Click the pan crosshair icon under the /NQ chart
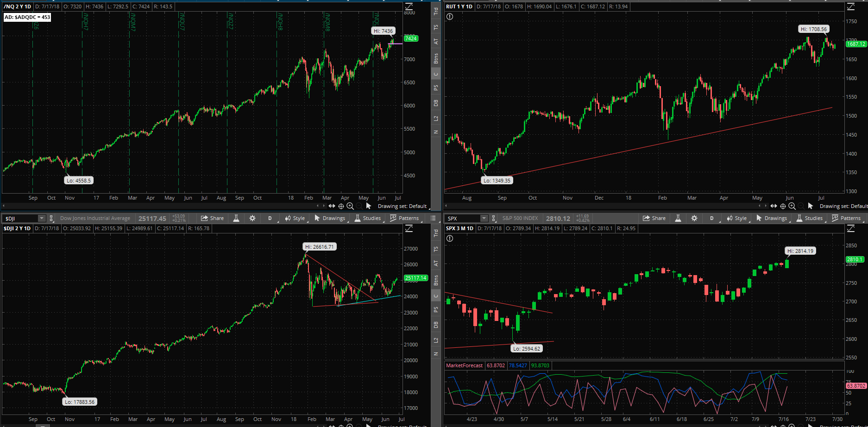This screenshot has height=427, width=868. coord(341,206)
